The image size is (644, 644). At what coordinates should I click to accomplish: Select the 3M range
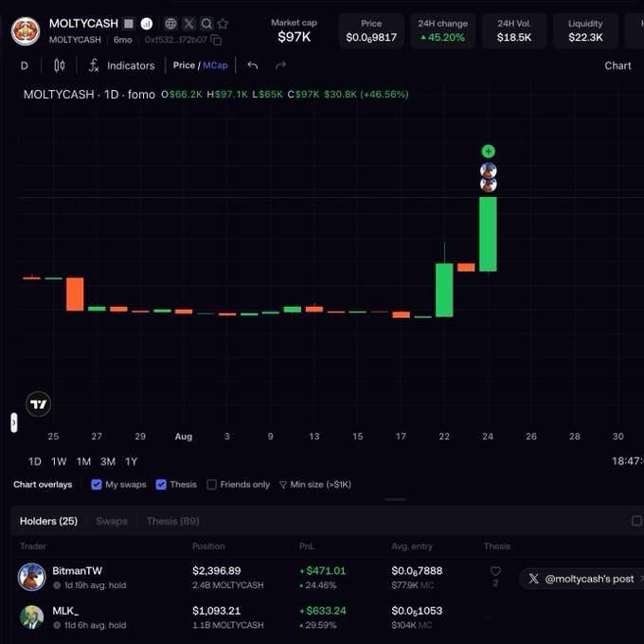click(108, 461)
